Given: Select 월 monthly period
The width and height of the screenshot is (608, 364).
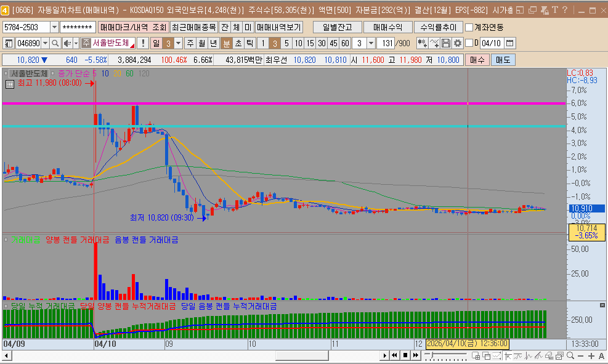Looking at the screenshot, I should (x=201, y=43).
